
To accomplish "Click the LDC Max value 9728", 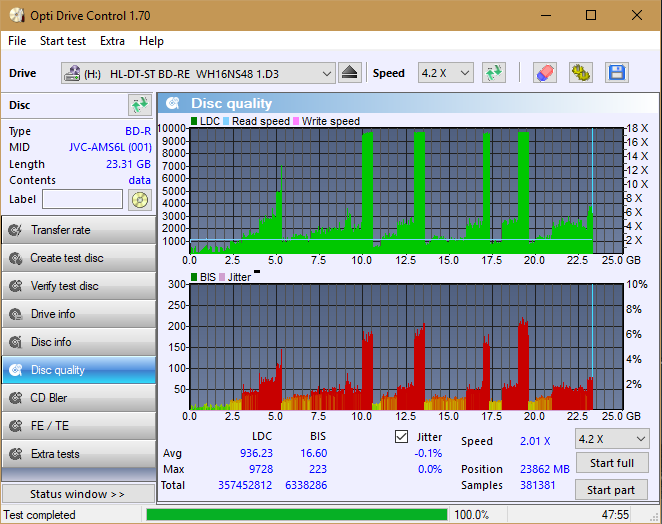I will (261, 469).
